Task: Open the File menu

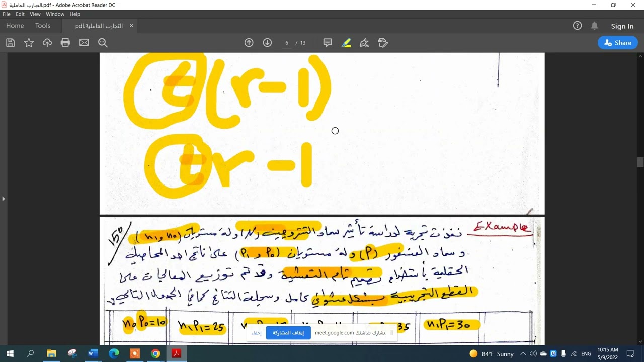Action: (7, 14)
